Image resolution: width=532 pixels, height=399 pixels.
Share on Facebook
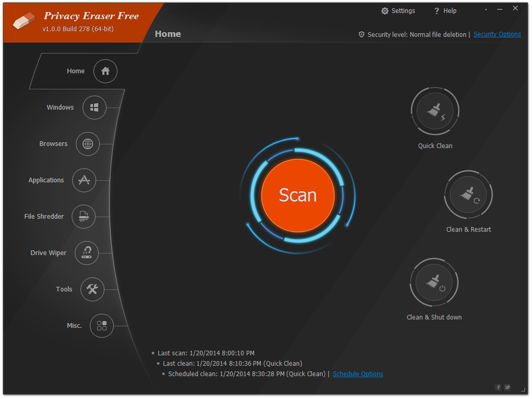(x=498, y=387)
